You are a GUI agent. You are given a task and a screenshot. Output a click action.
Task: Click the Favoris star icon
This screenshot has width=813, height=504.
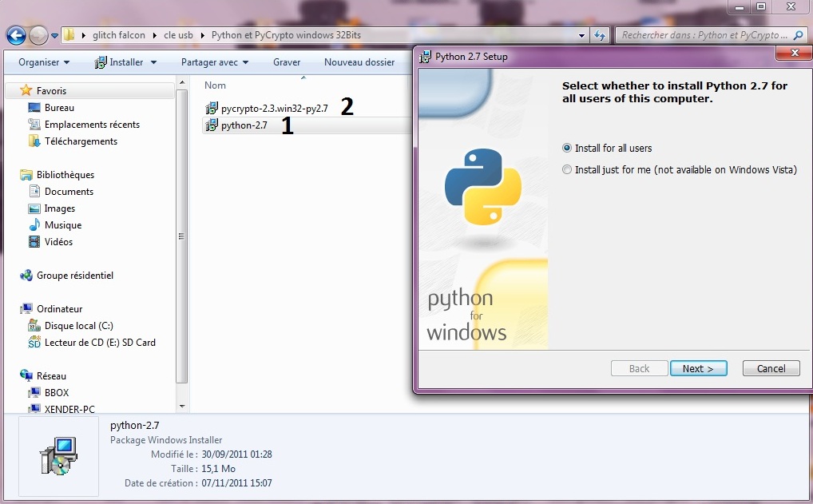click(x=26, y=90)
